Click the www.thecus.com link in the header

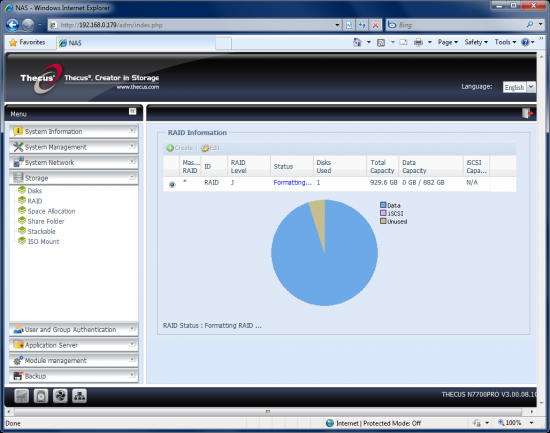(138, 87)
